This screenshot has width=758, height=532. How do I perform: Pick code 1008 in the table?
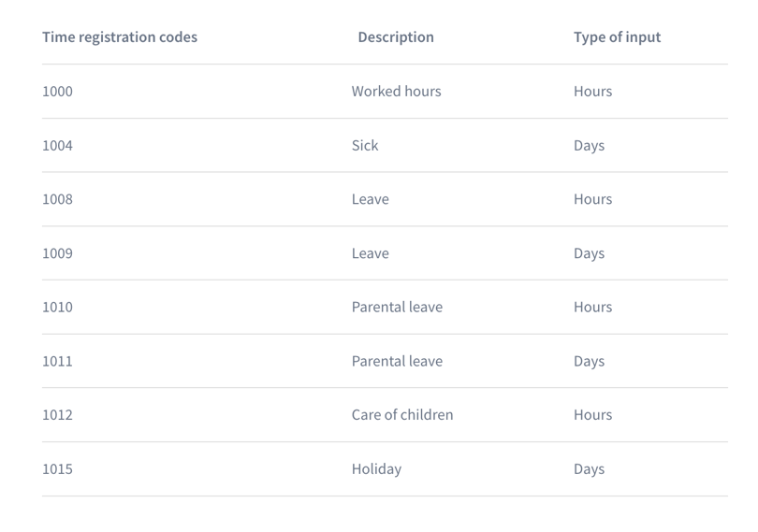click(57, 199)
